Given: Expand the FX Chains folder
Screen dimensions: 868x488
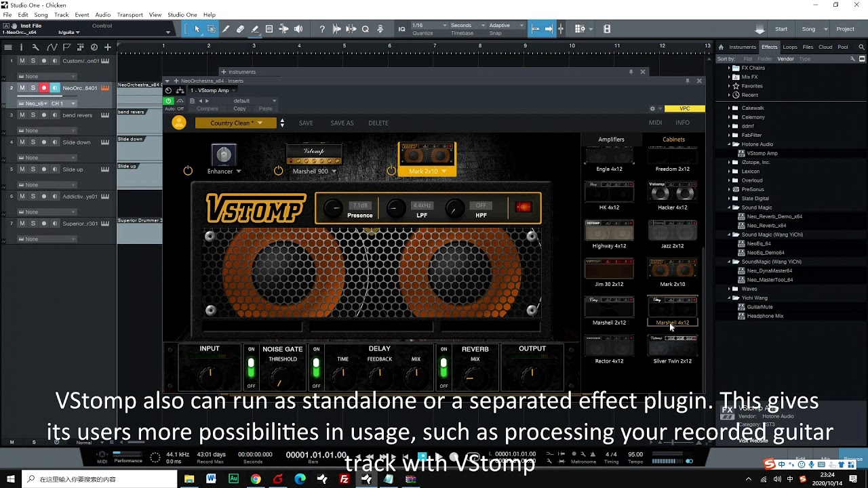Looking at the screenshot, I should 729,68.
